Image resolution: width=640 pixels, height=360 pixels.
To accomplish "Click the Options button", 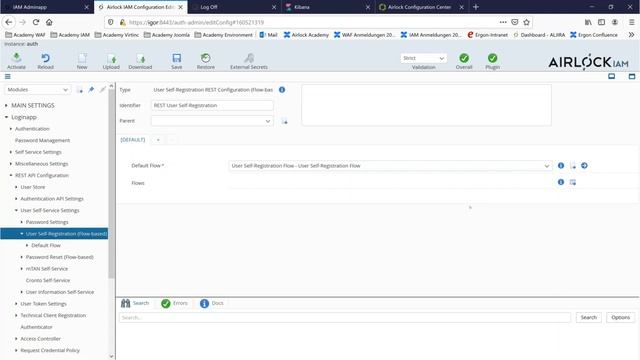I will [x=620, y=318].
